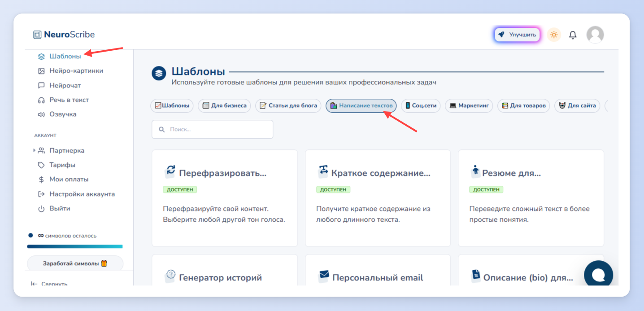Open the Резюме для template card
Screen dimensions: 644x311
click(x=531, y=198)
